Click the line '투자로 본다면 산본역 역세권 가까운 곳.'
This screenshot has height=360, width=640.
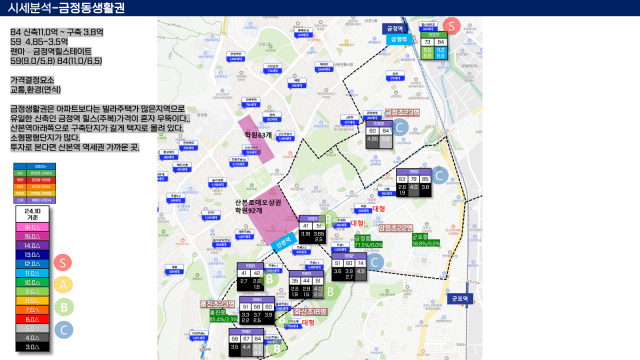(x=75, y=147)
